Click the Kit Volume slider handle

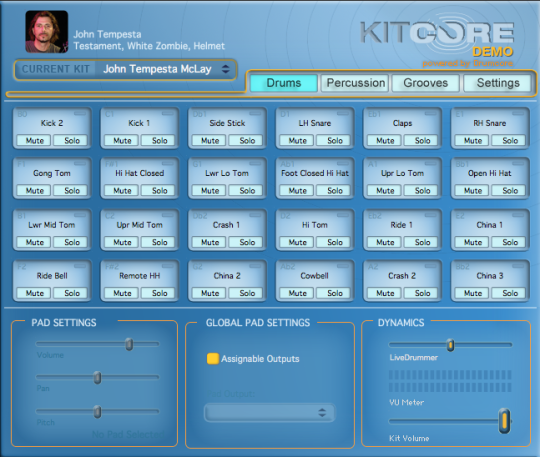pyautogui.click(x=505, y=421)
